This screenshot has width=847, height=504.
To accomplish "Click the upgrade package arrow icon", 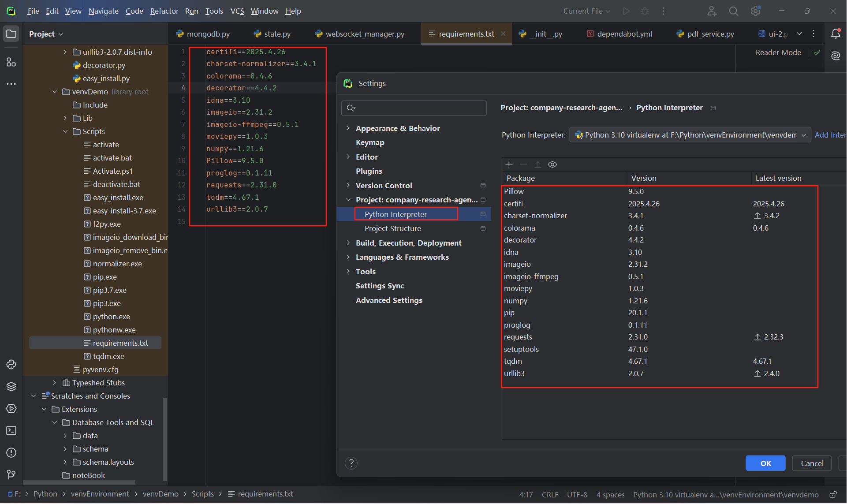I will [538, 164].
